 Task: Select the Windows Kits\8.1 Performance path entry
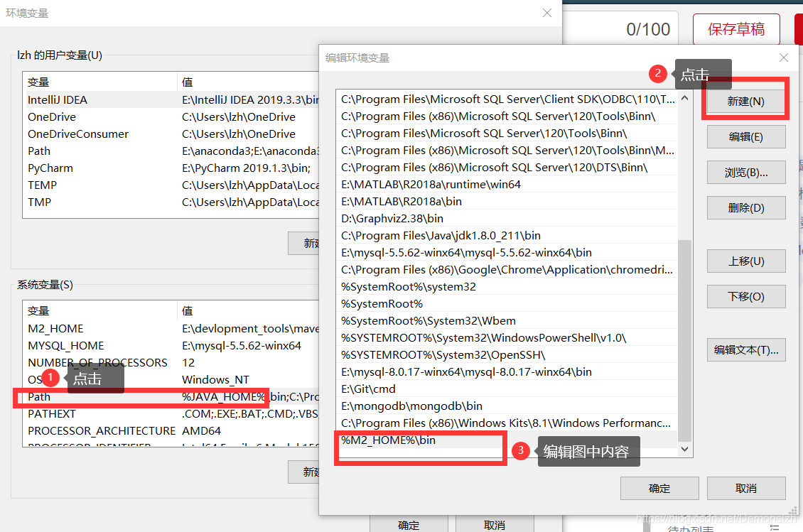507,423
